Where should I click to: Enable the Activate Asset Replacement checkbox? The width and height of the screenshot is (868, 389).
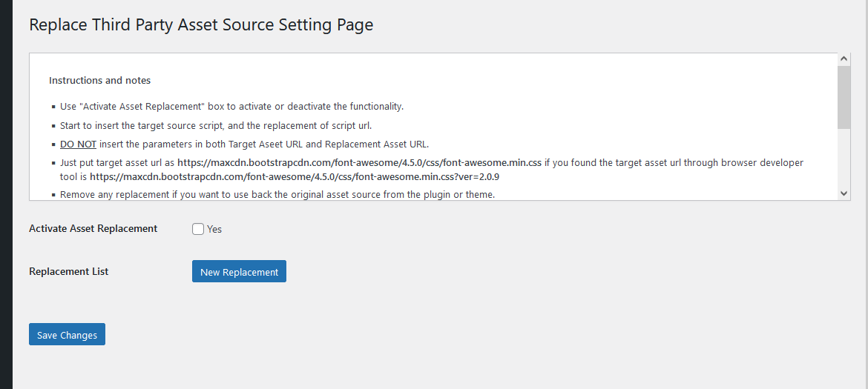pyautogui.click(x=198, y=229)
